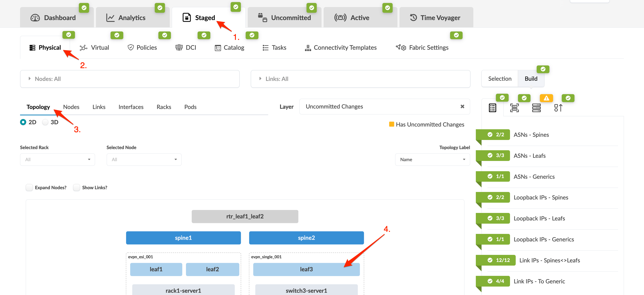Open the configlets icon in Build panel
Viewport: 644px width, 295px height.
click(x=558, y=108)
